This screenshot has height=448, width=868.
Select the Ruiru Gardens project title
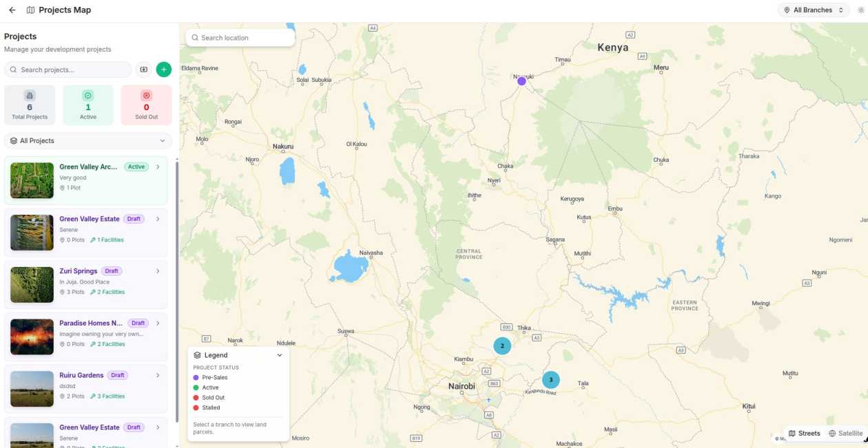click(81, 375)
